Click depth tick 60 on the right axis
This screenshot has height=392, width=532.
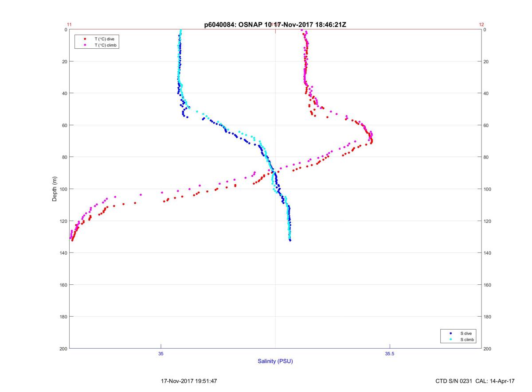[486, 125]
